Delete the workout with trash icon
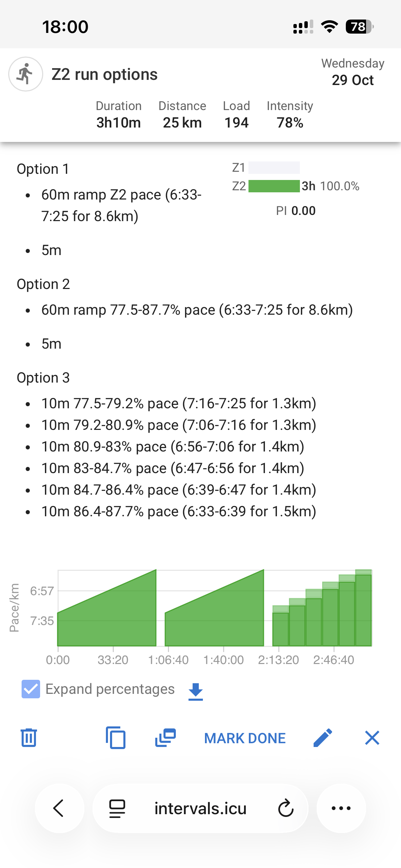The image size is (401, 868). pos(29,738)
